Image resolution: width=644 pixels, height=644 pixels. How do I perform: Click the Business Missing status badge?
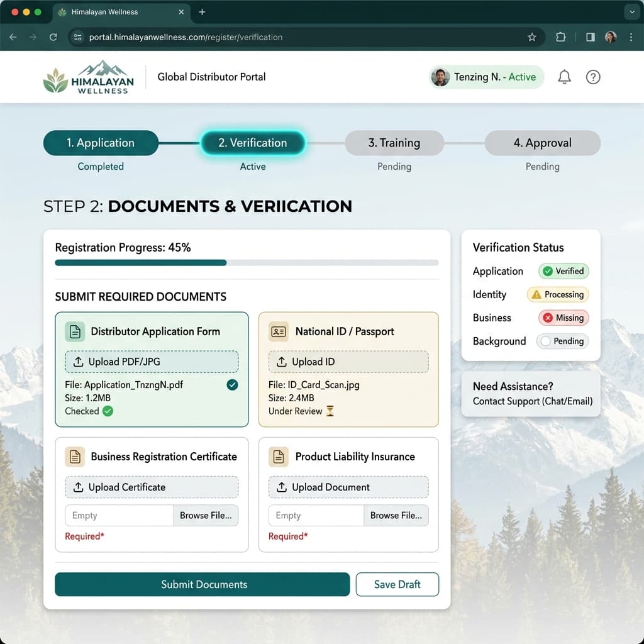pyautogui.click(x=563, y=318)
